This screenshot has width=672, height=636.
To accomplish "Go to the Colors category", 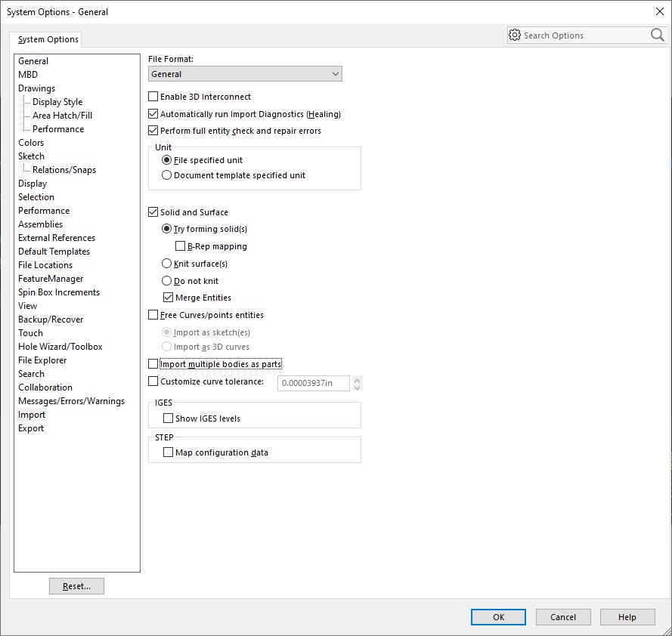I will [x=31, y=143].
